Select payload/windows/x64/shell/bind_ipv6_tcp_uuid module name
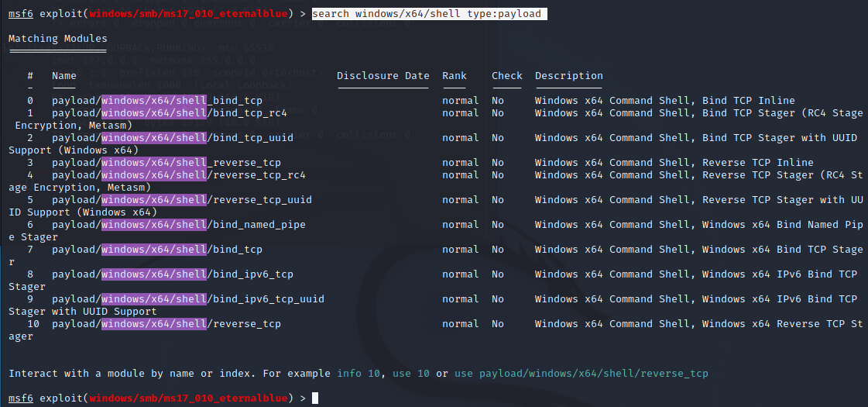The height and width of the screenshot is (407, 868). pos(188,299)
